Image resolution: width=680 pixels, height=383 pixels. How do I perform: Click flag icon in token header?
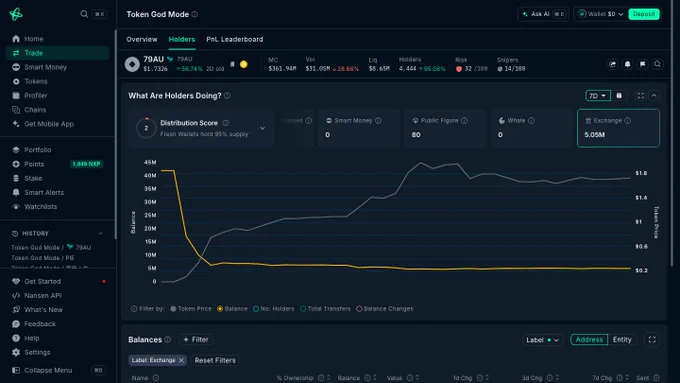[643, 64]
